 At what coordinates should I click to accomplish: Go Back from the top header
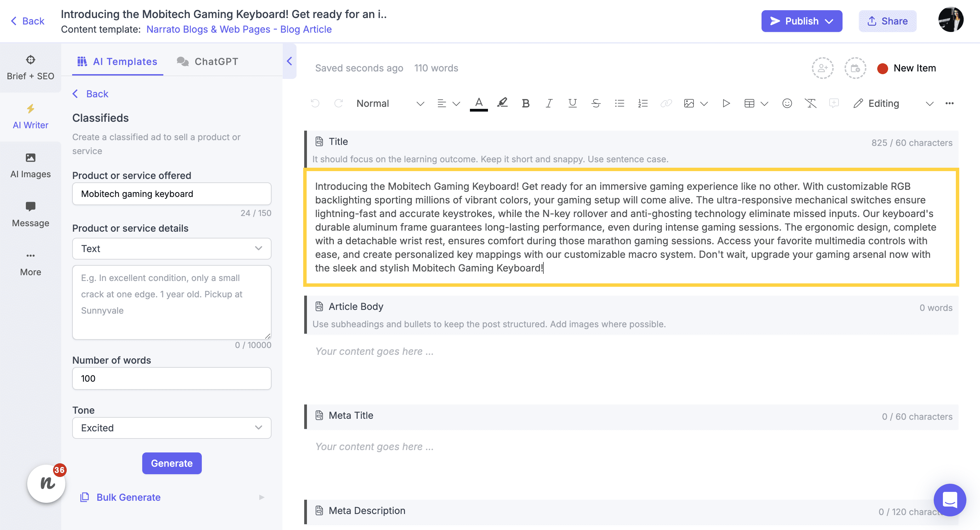[27, 21]
